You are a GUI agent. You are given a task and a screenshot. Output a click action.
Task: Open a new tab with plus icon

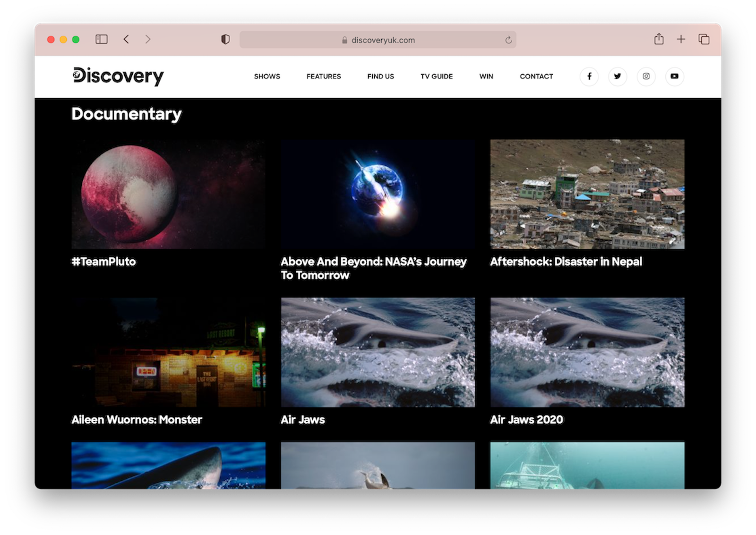click(681, 40)
